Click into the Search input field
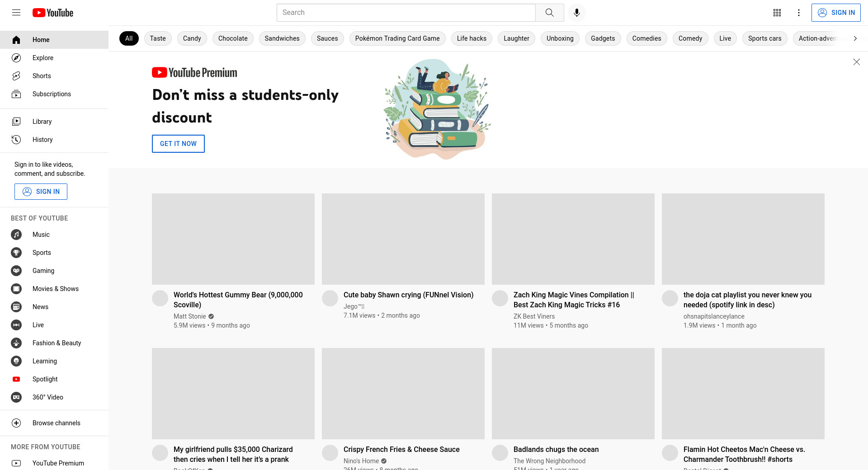The height and width of the screenshot is (470, 868). tap(406, 13)
